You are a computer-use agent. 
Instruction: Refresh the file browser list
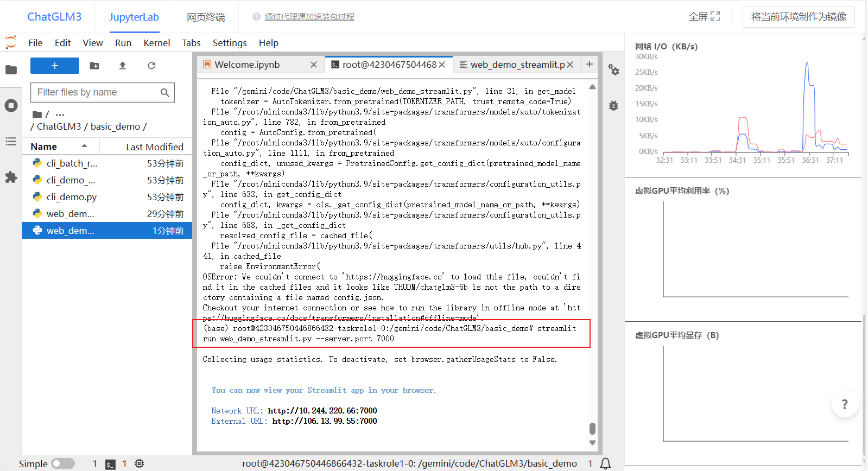coord(151,66)
